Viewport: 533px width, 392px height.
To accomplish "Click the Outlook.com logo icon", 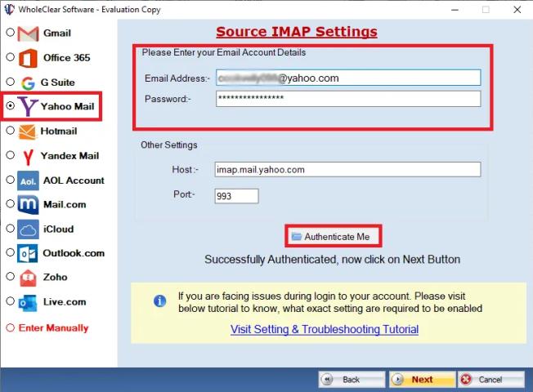I will click(28, 253).
